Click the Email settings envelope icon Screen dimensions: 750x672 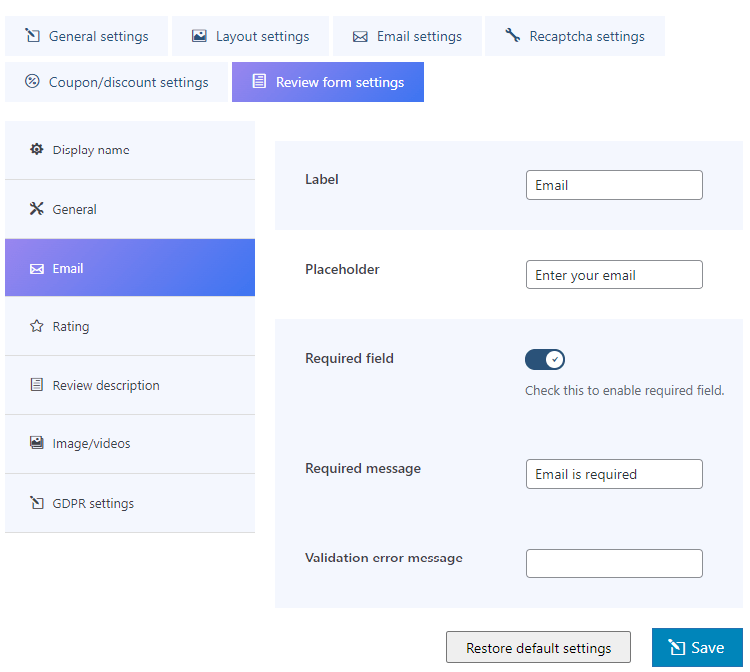(x=360, y=36)
